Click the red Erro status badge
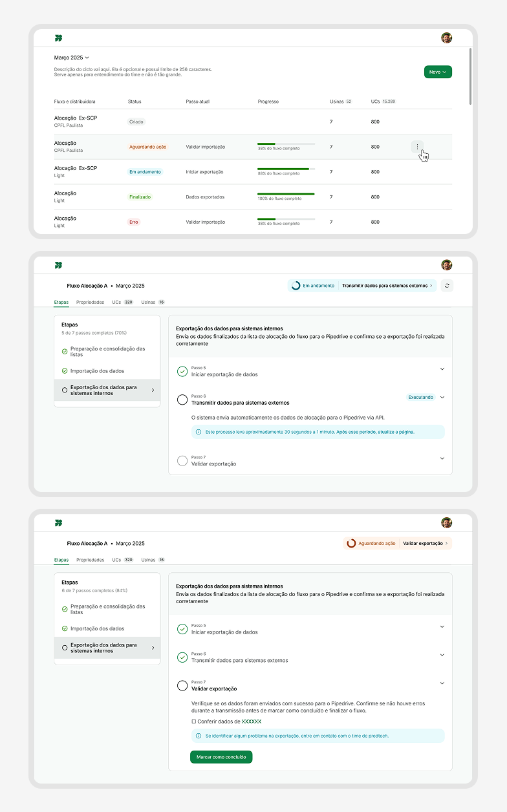 click(133, 222)
